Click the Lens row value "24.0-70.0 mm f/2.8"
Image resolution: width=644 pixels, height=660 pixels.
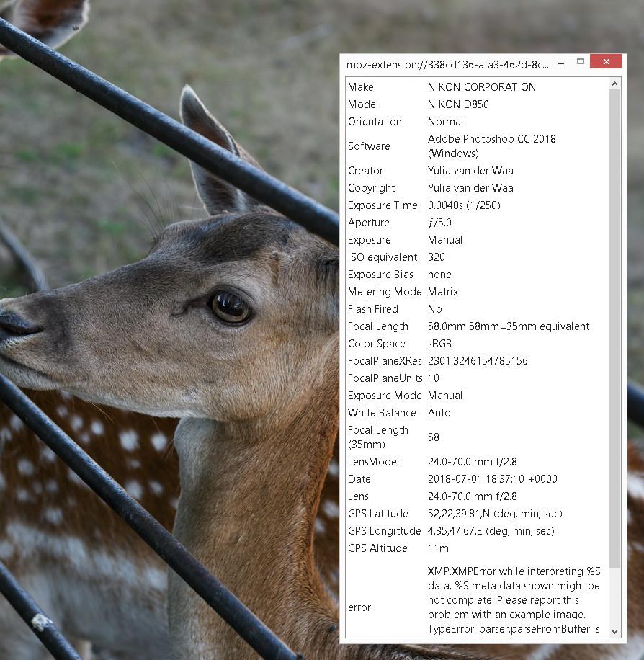coord(473,496)
